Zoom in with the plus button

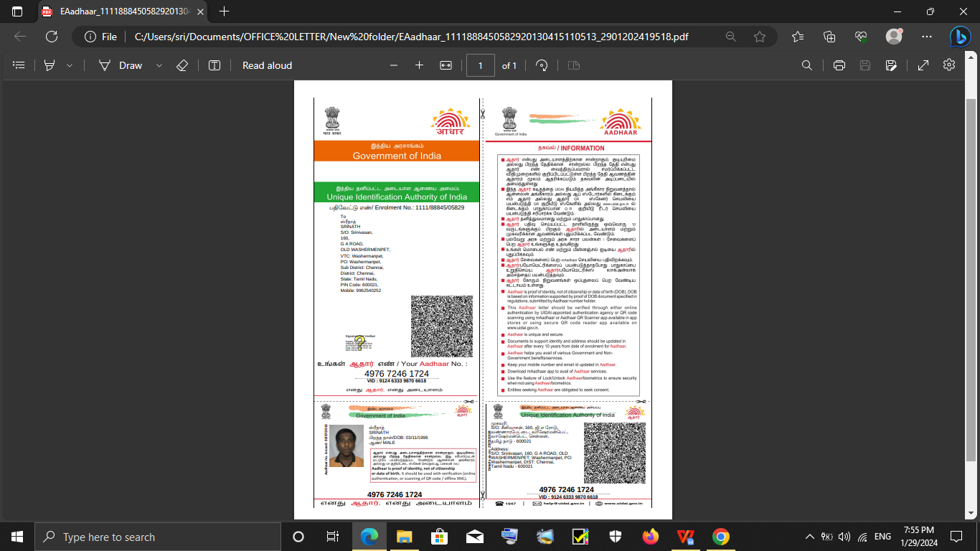419,65
